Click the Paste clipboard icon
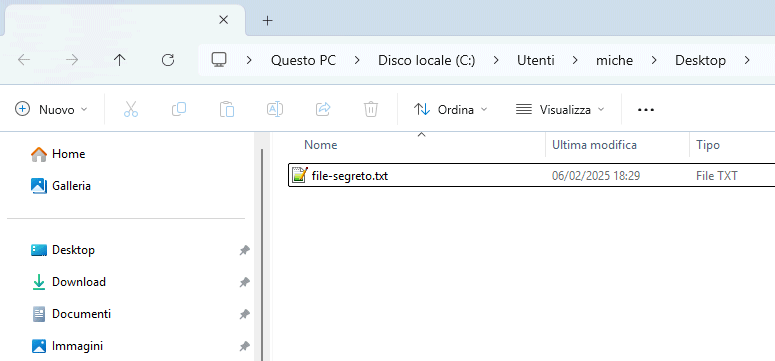The width and height of the screenshot is (775, 361). (227, 109)
